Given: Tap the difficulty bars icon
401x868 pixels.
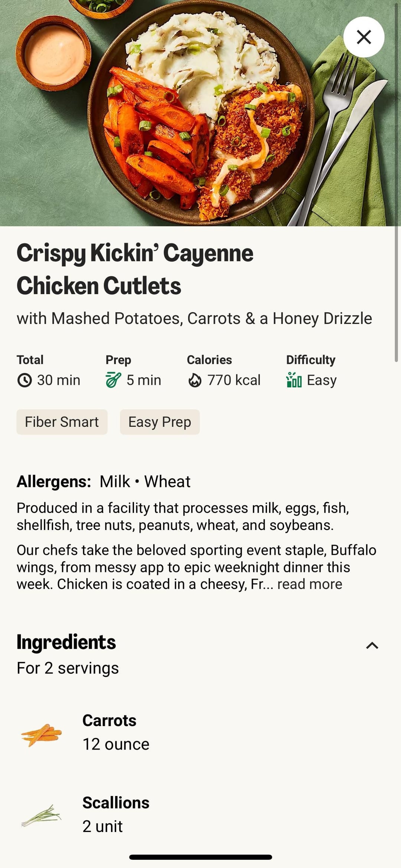Looking at the screenshot, I should click(294, 380).
